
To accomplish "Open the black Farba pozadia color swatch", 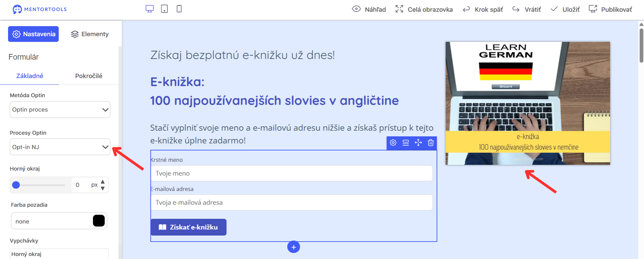I will tap(99, 221).
